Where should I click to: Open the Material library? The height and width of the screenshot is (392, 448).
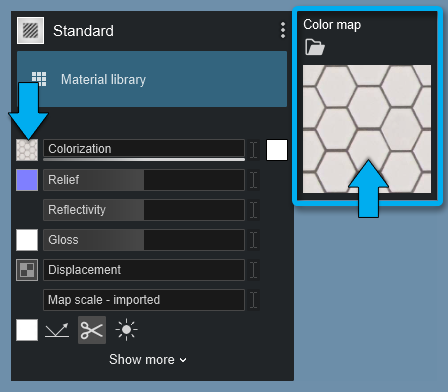pos(152,79)
